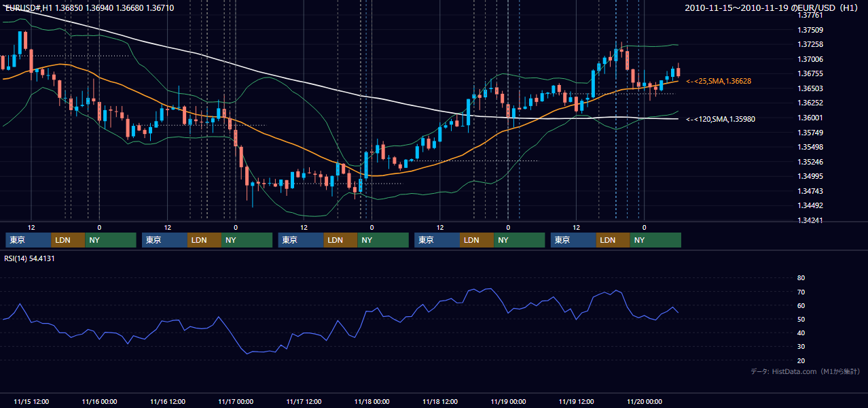
Task: Click price axis label 1.34492
Action: pos(810,206)
